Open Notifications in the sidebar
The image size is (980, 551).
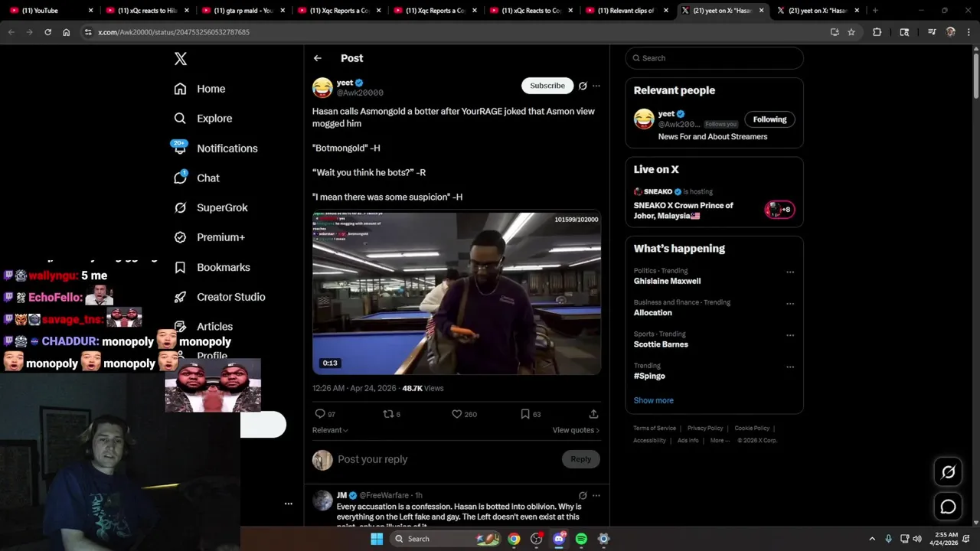[216, 148]
